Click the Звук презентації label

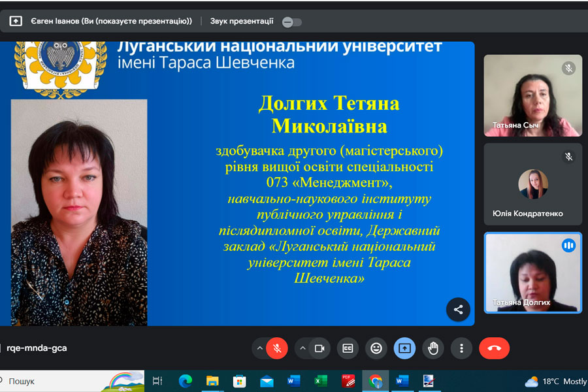pyautogui.click(x=242, y=22)
